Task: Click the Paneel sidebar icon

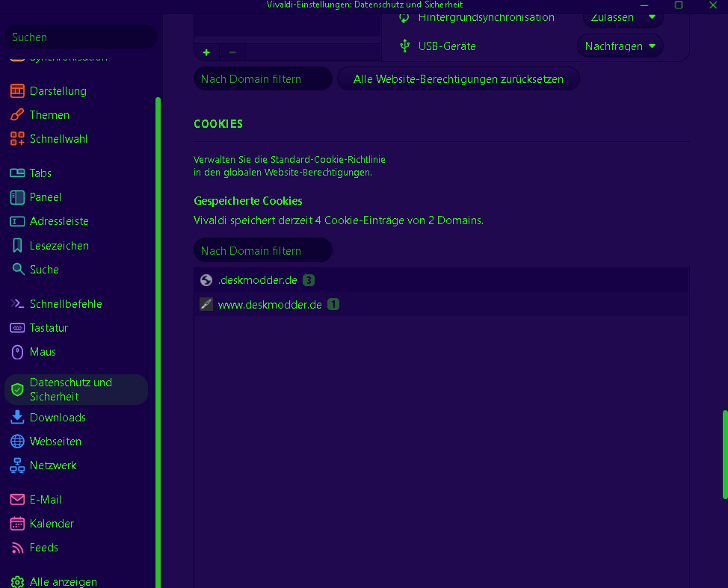Action: coord(17,197)
